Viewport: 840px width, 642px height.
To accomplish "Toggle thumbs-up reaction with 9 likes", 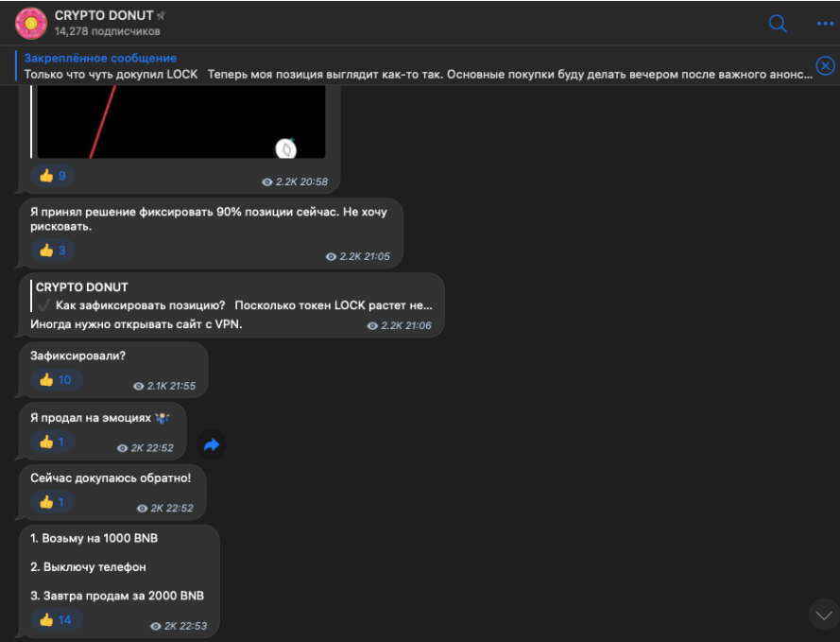I will (x=52, y=176).
